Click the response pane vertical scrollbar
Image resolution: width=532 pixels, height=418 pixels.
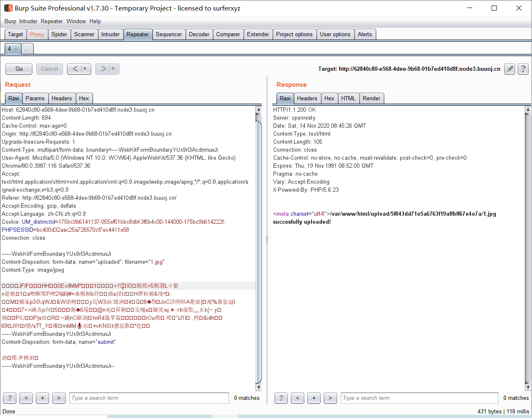(x=528, y=249)
